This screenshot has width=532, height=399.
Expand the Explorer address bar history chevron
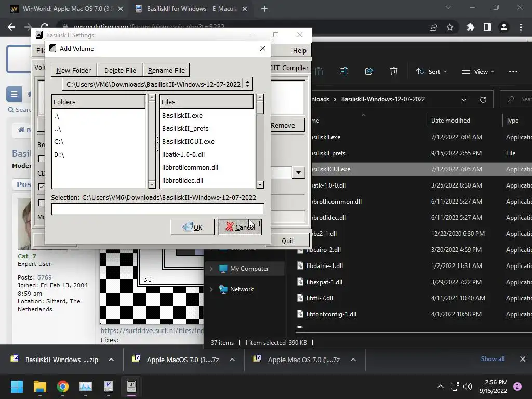(x=464, y=99)
